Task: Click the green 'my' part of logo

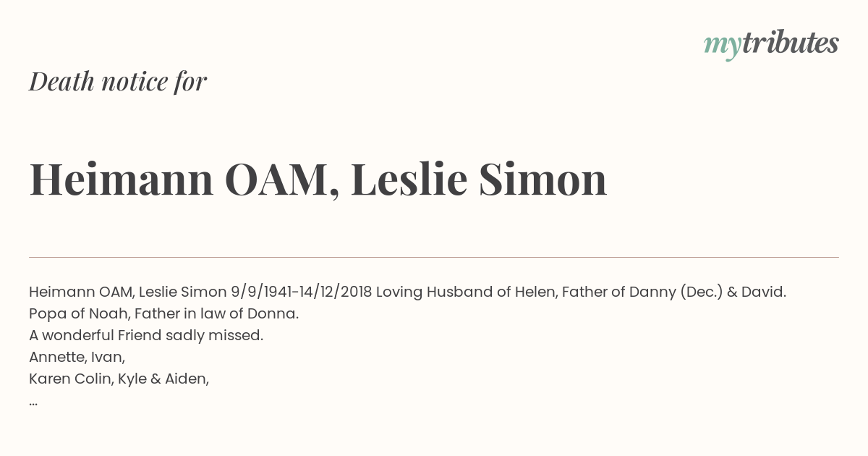Action: [x=722, y=47]
